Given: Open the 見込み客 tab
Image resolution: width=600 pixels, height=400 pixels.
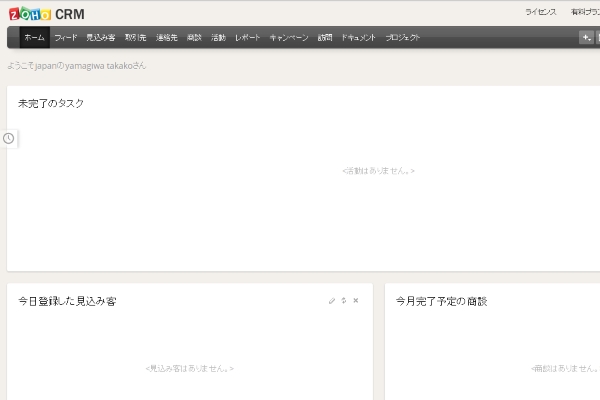Looking at the screenshot, I should pos(100,38).
